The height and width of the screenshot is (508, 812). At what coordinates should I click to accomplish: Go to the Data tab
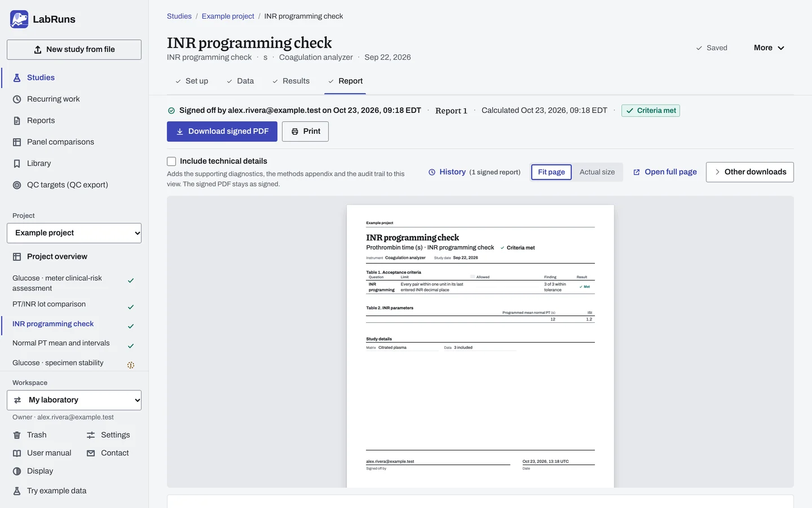(240, 81)
